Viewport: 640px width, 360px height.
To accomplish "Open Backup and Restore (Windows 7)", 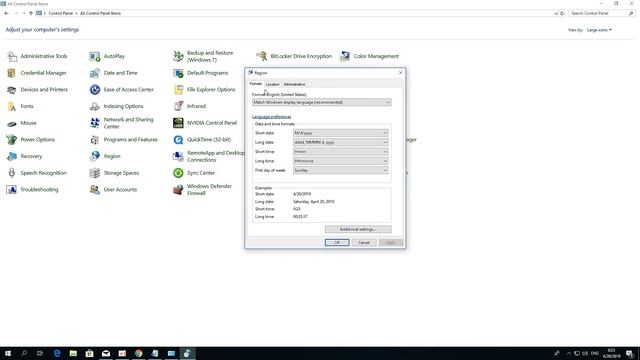I will click(203, 56).
